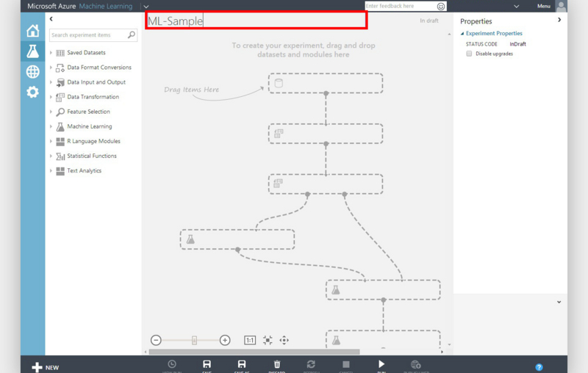Select the Data Transformation label

click(93, 97)
